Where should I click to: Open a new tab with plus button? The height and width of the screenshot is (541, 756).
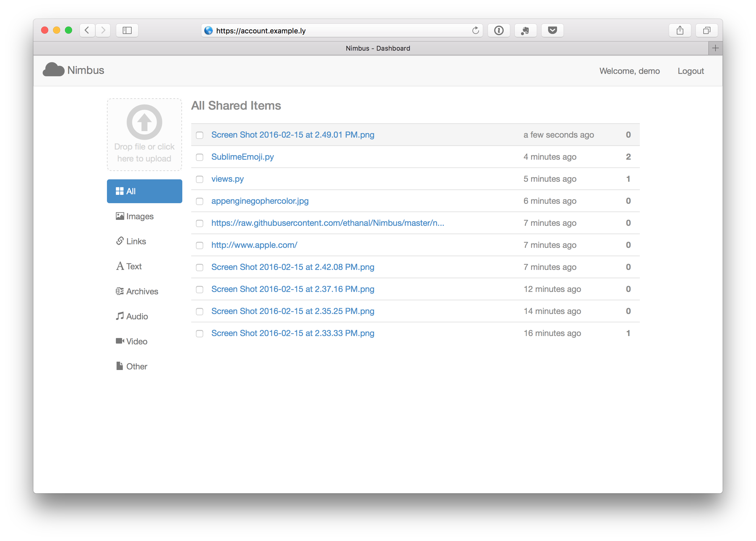point(715,48)
